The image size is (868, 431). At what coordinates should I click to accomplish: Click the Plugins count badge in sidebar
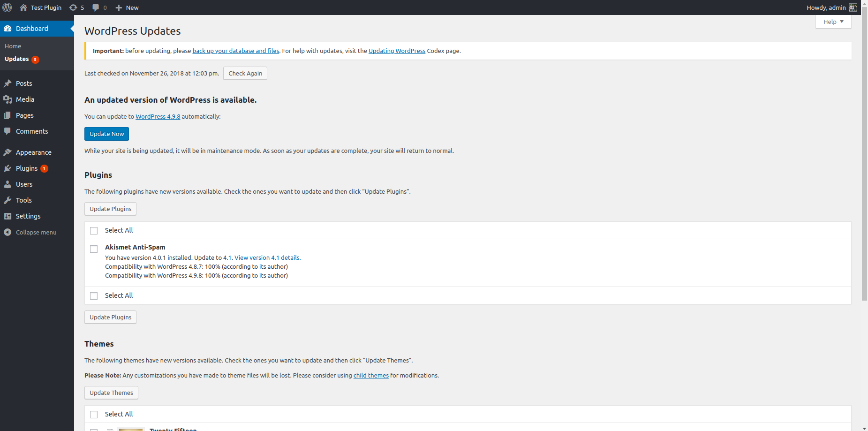45,168
